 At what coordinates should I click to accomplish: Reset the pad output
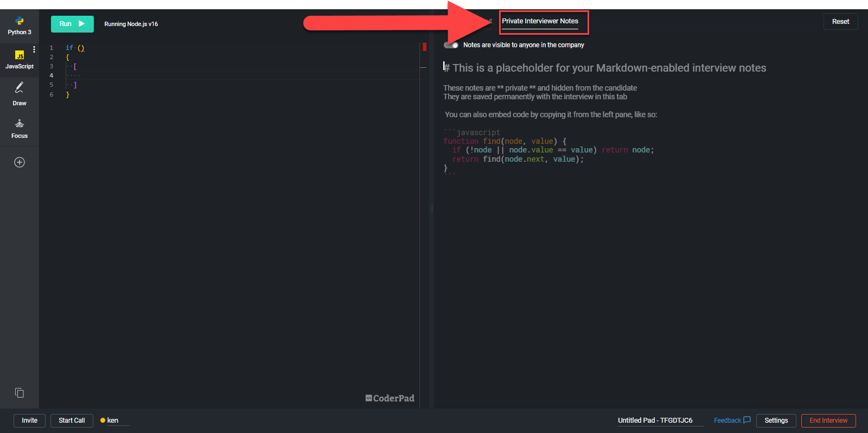[840, 22]
